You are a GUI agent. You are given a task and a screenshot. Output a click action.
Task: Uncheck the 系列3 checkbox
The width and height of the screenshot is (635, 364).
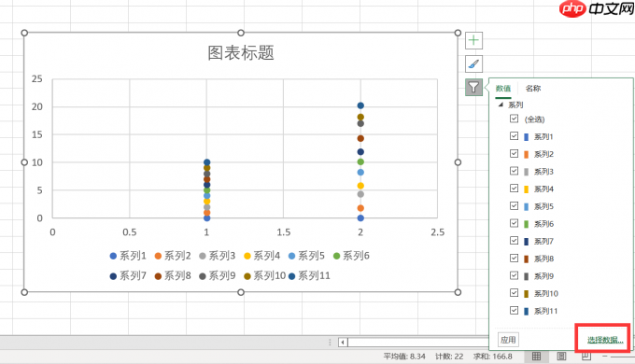[x=514, y=171]
